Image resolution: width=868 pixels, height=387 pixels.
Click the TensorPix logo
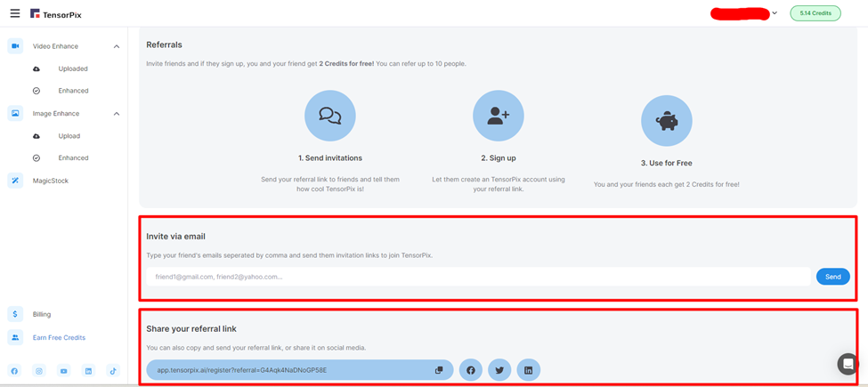pyautogui.click(x=56, y=14)
